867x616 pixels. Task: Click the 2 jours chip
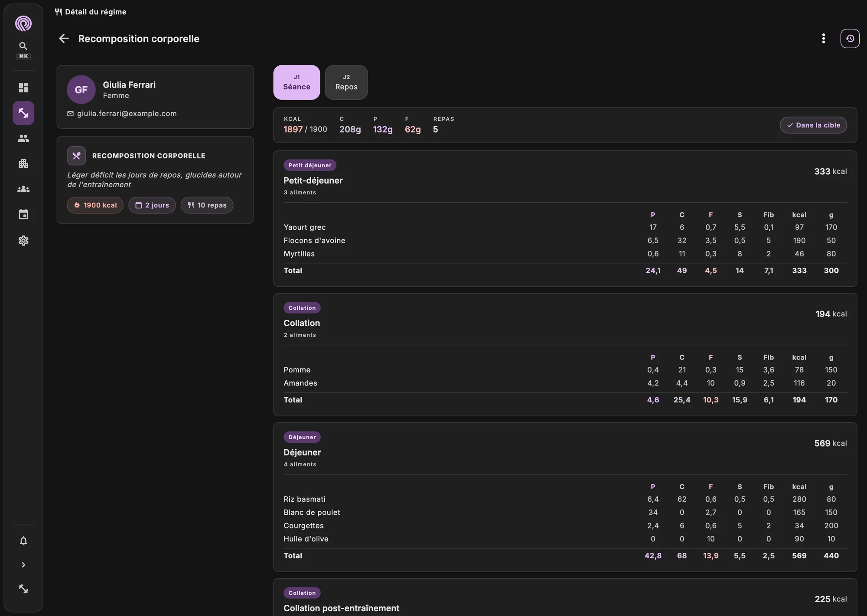pos(152,205)
